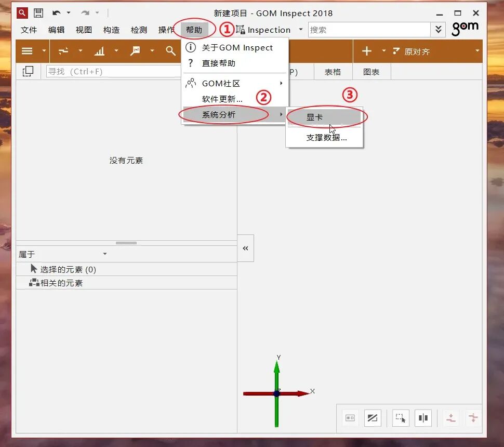Click the greyed up-arrow plane icon

click(451, 418)
